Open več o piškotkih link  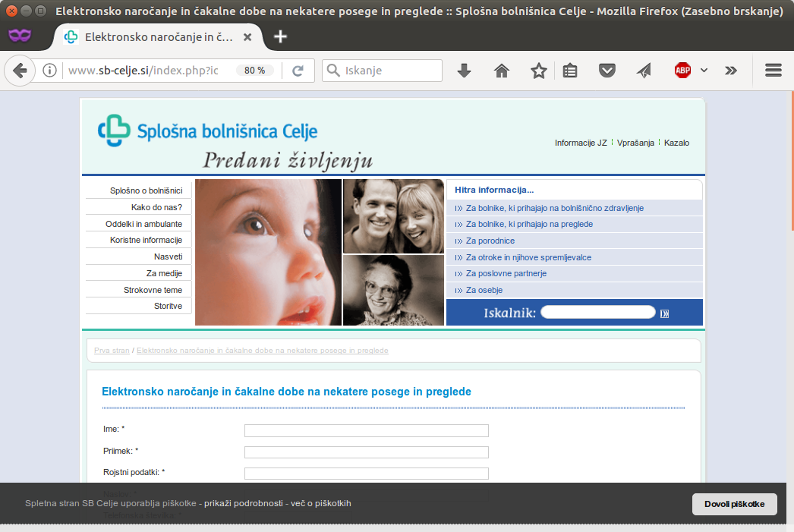point(320,503)
